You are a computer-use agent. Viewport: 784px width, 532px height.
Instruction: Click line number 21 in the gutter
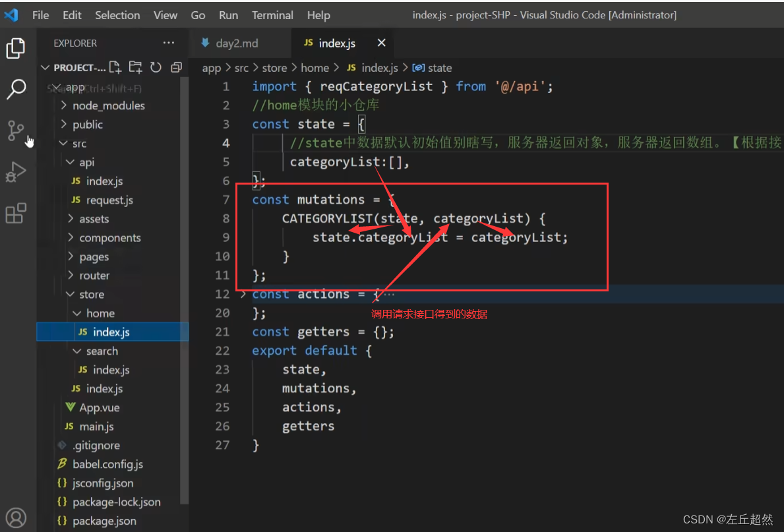coord(222,332)
